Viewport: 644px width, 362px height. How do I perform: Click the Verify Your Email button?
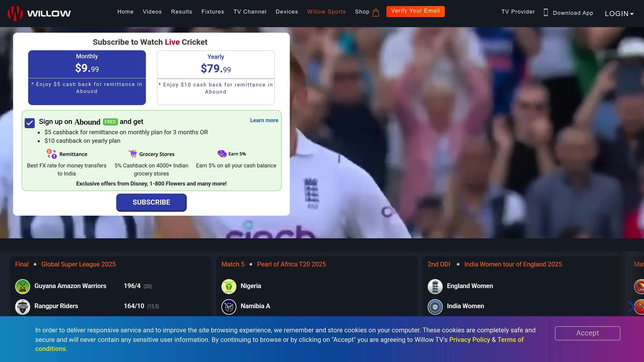(415, 11)
